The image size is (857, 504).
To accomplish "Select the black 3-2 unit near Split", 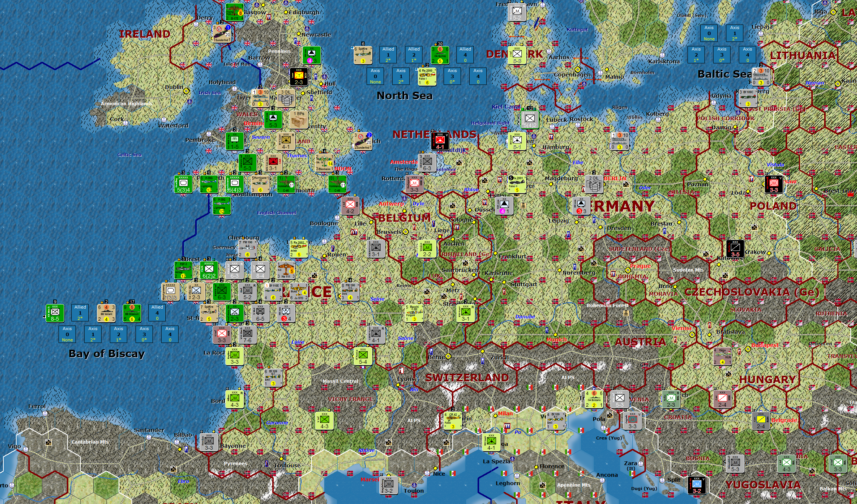I will tap(697, 485).
